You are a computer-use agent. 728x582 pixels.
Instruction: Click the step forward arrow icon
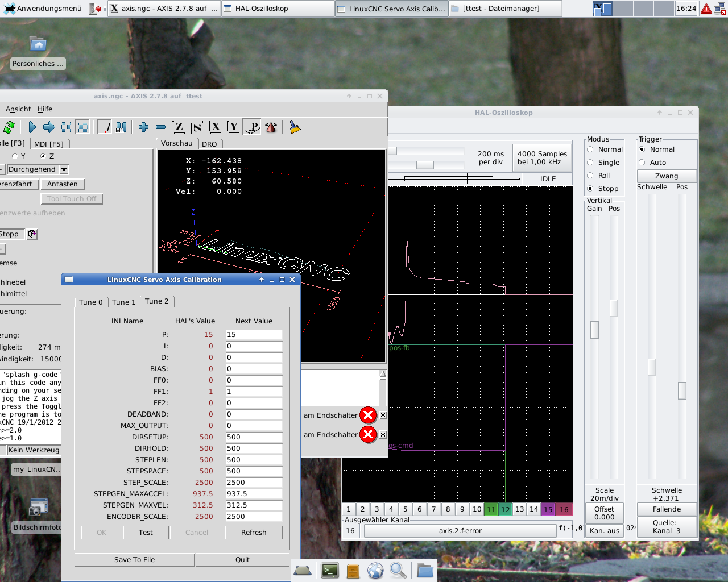pos(49,127)
